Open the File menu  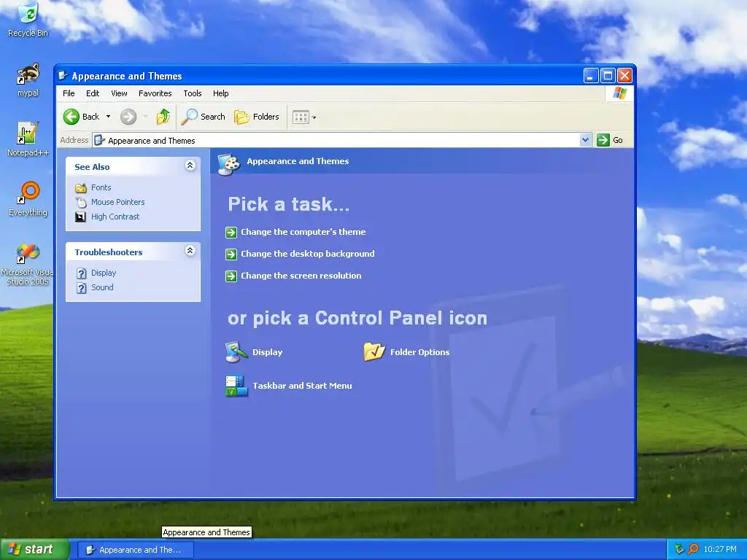69,93
